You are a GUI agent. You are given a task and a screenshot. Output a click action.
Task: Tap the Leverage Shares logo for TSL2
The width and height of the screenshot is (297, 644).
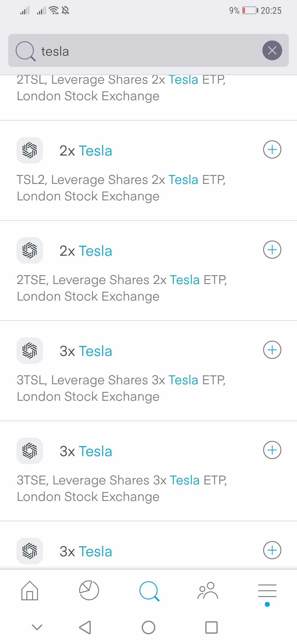[x=30, y=150]
